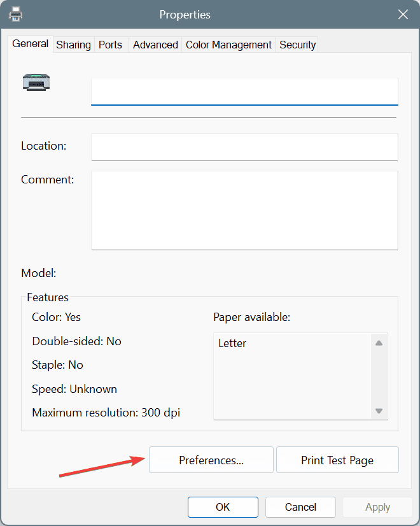
Task: Click the paper list scroll up arrow
Action: pos(379,343)
